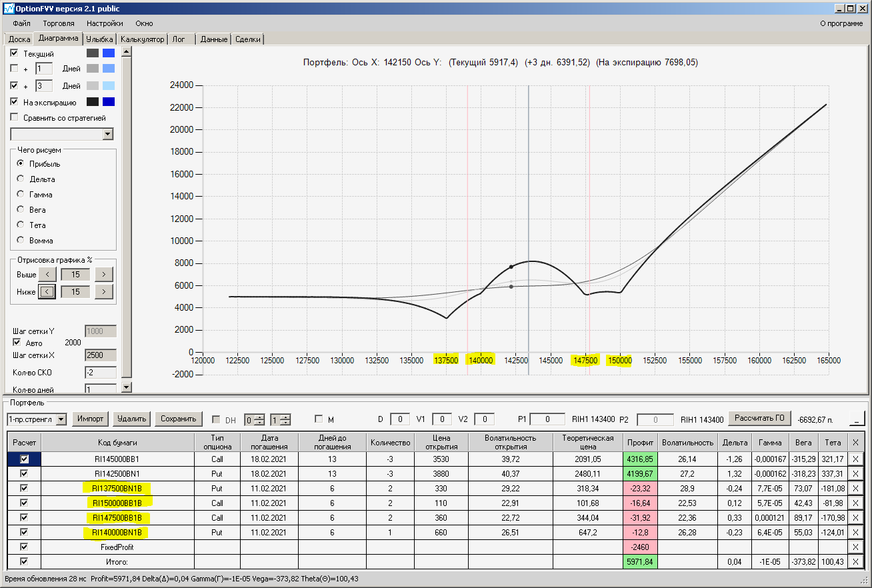
Task: Click the second DH spinner showing 1
Action: coord(280,419)
